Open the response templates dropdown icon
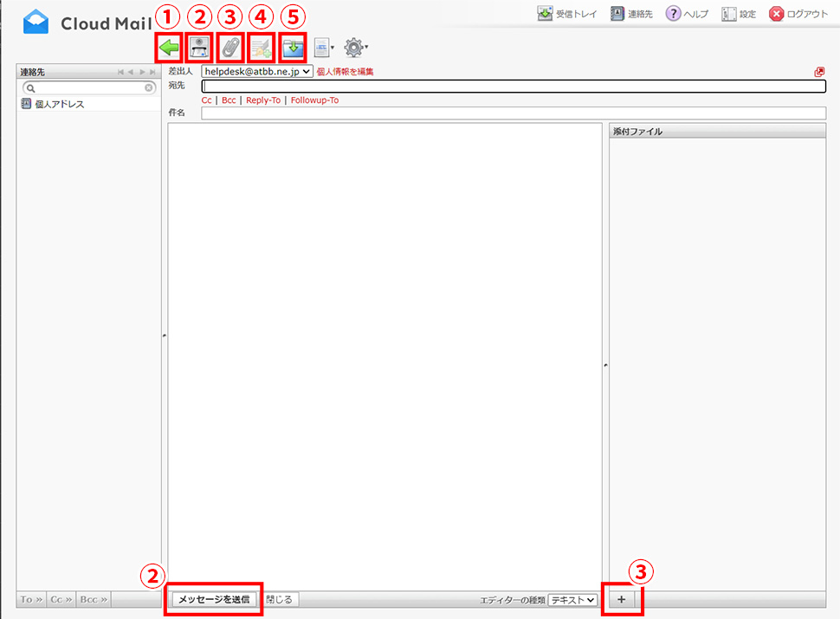The image size is (840, 619). [x=324, y=48]
